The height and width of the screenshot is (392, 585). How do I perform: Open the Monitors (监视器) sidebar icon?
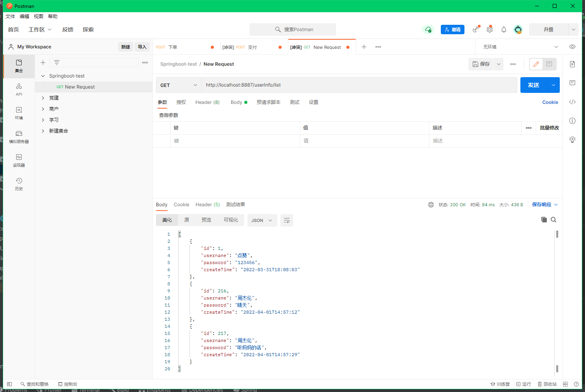pyautogui.click(x=19, y=160)
